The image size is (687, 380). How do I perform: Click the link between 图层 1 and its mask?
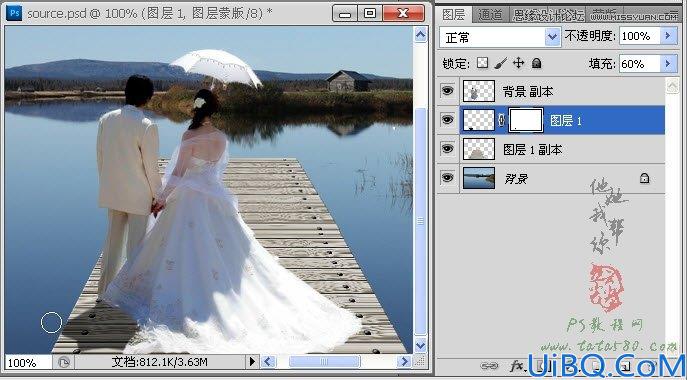pyautogui.click(x=501, y=120)
